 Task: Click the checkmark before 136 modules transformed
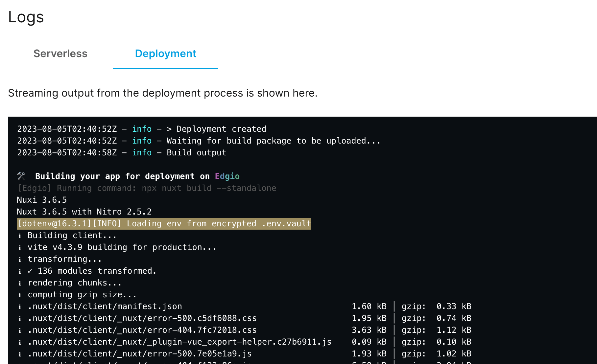point(30,271)
